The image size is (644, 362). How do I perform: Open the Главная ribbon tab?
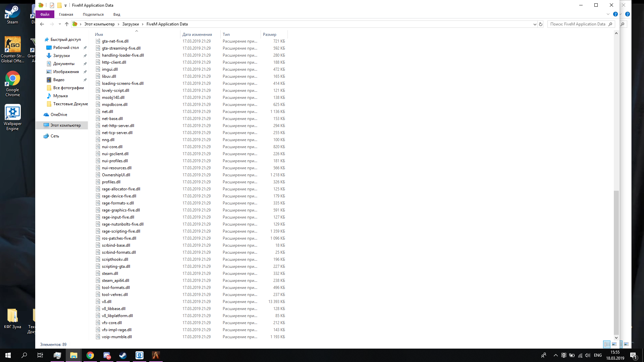tap(66, 14)
